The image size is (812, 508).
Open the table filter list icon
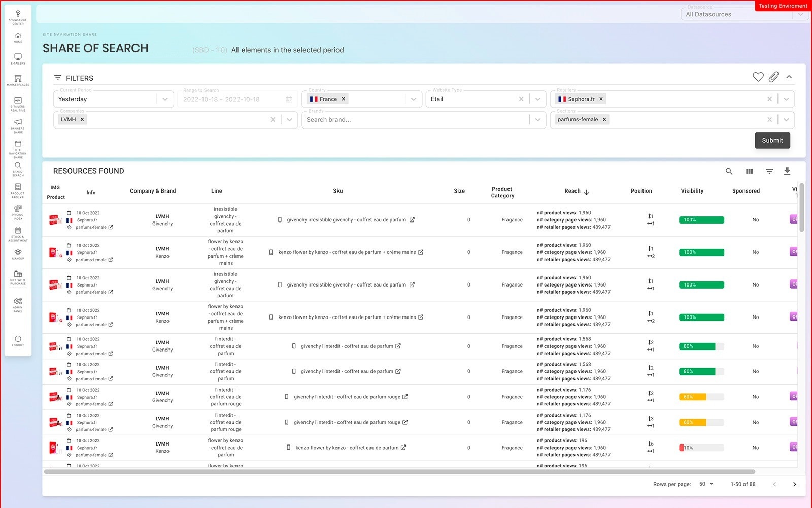769,171
